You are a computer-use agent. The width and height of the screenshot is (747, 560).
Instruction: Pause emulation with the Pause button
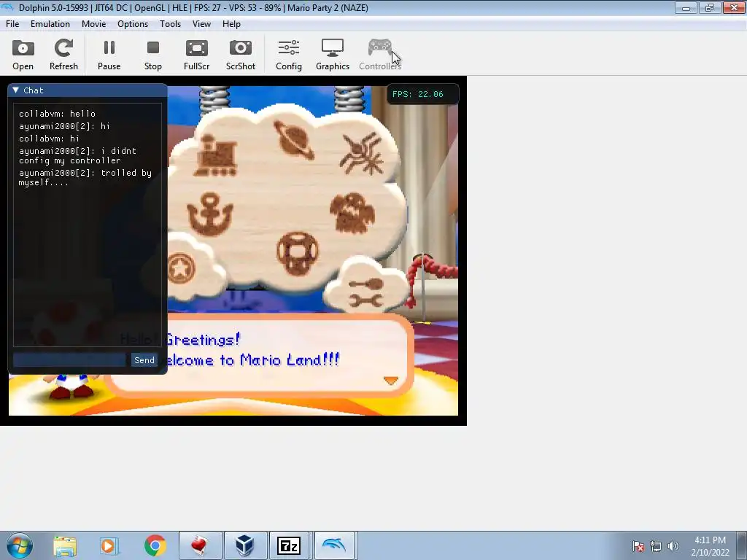[109, 55]
